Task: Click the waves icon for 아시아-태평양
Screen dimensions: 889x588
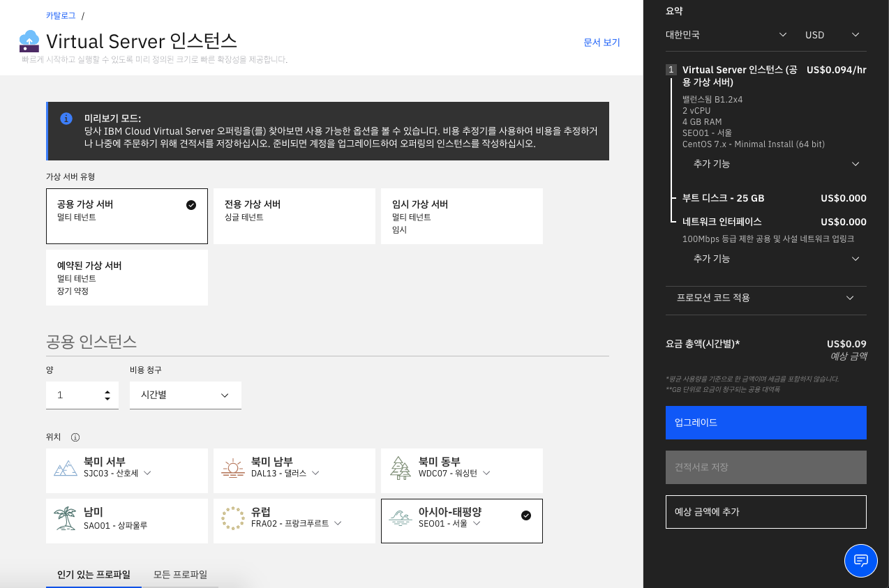Action: 401,518
